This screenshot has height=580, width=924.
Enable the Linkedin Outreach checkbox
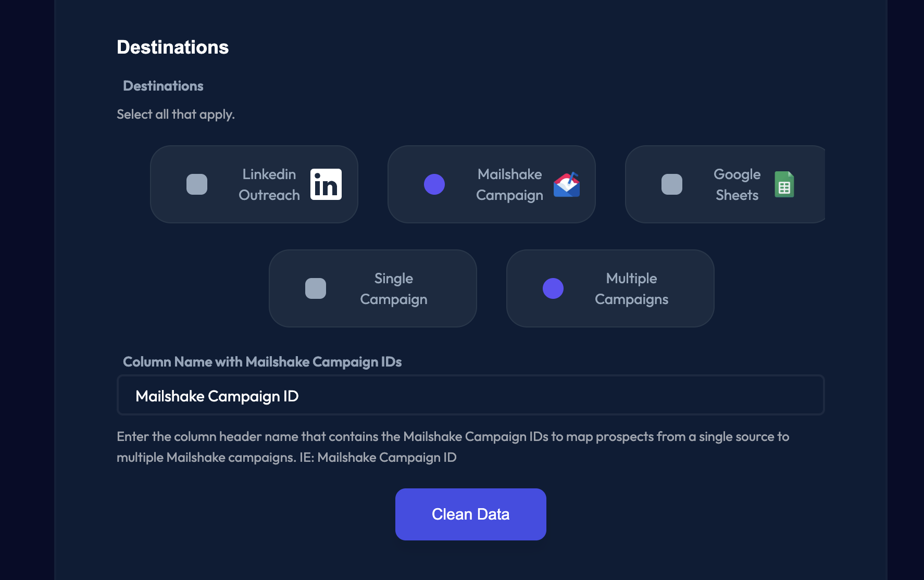coord(197,184)
